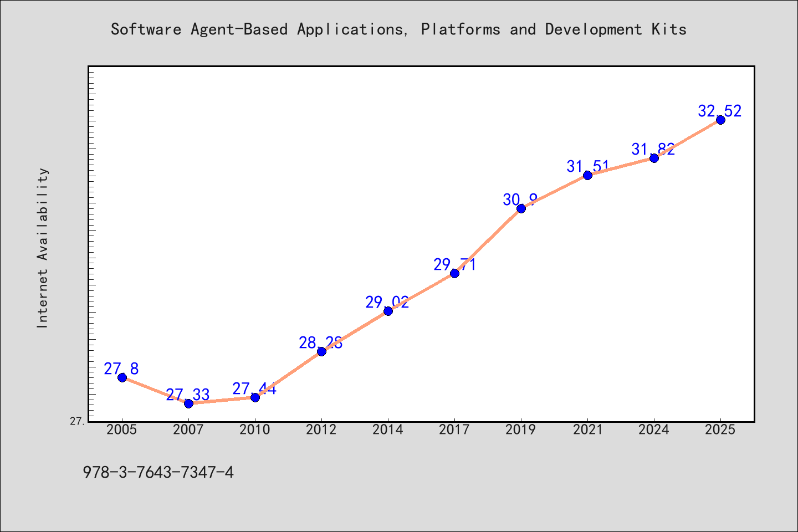Click the 2017 x-axis tick label
Image resolution: width=798 pixels, height=532 pixels.
[454, 430]
